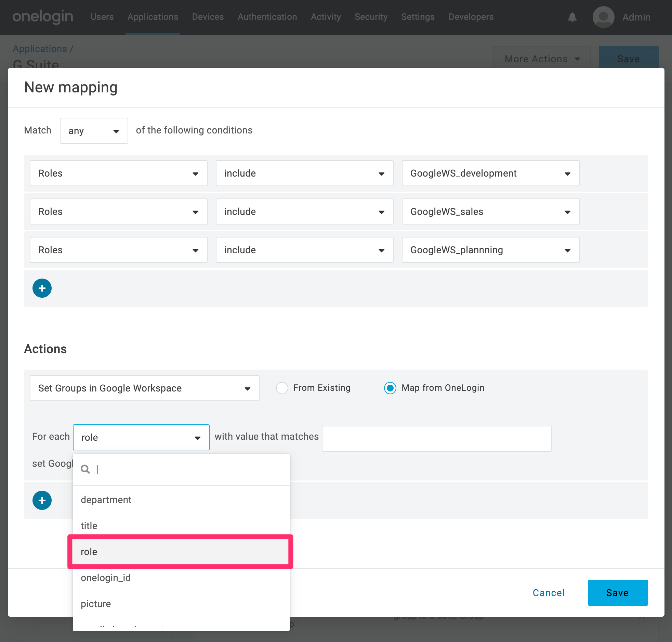Open the first row Roles dropdown
The image size is (672, 642).
coord(119,173)
